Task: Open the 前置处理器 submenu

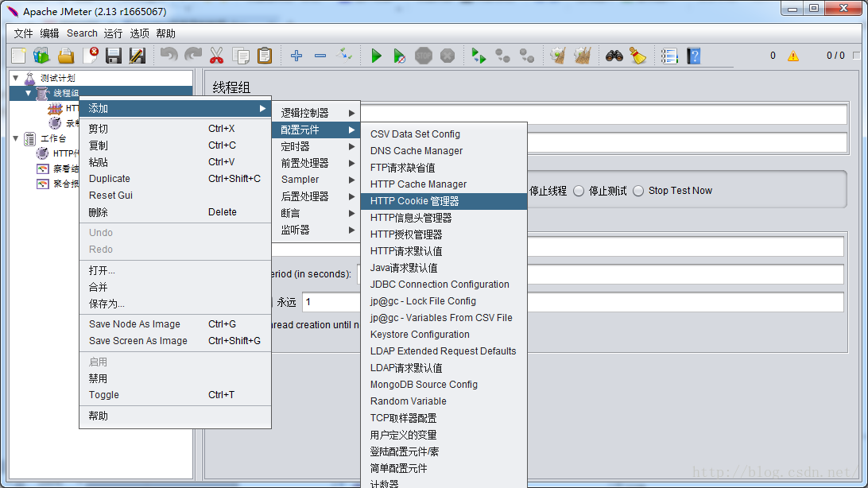Action: (x=316, y=163)
